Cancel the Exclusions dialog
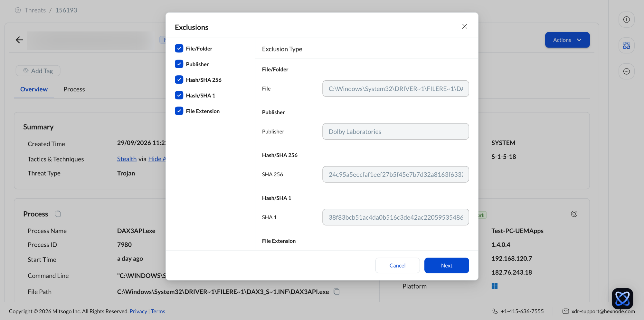Viewport: 644px width, 320px height. (397, 265)
